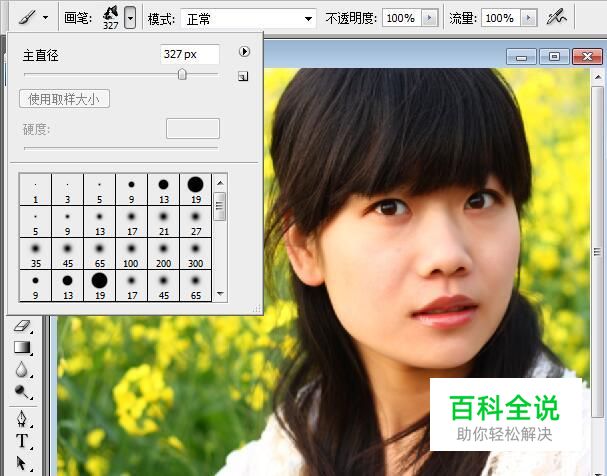Click the brush list scroll up arrow
This screenshot has width=607, height=476.
point(220,182)
